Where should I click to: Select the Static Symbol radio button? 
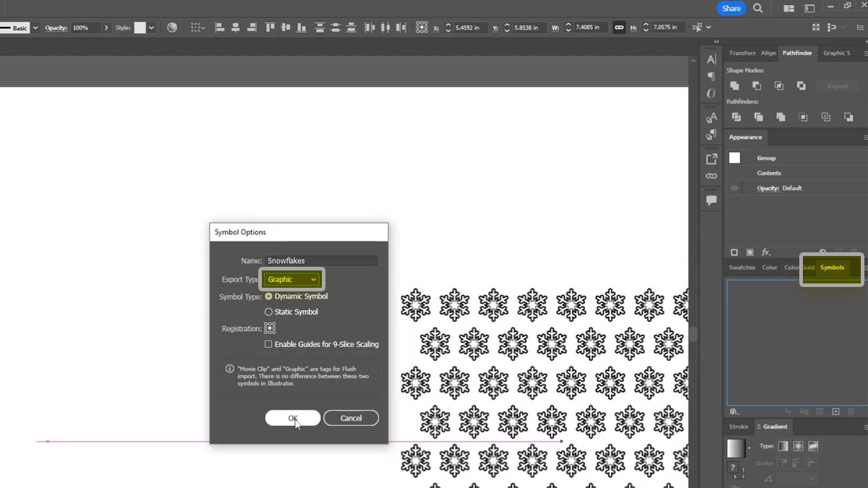click(x=268, y=312)
